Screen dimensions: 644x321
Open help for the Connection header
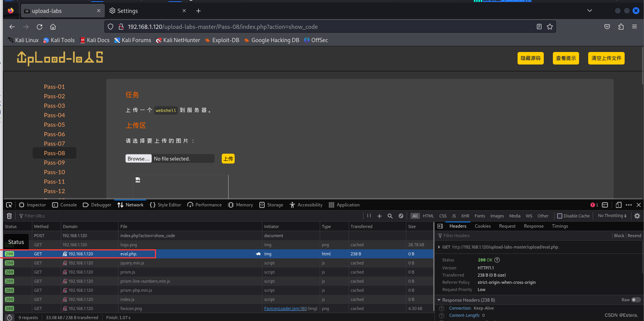[x=442, y=308]
